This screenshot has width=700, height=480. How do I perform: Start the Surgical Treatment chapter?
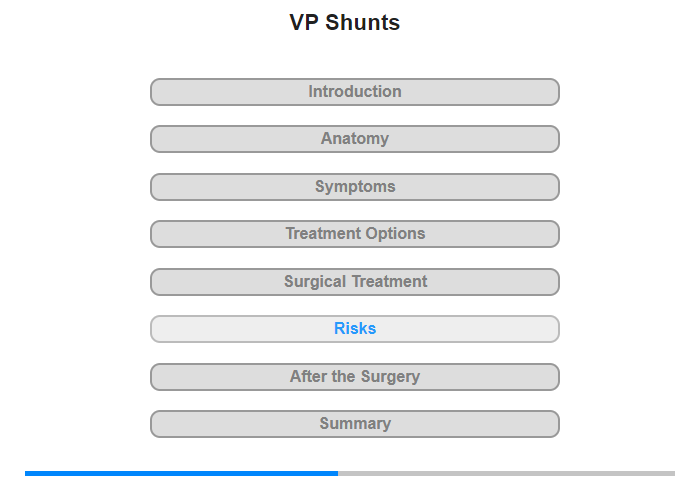tap(354, 282)
